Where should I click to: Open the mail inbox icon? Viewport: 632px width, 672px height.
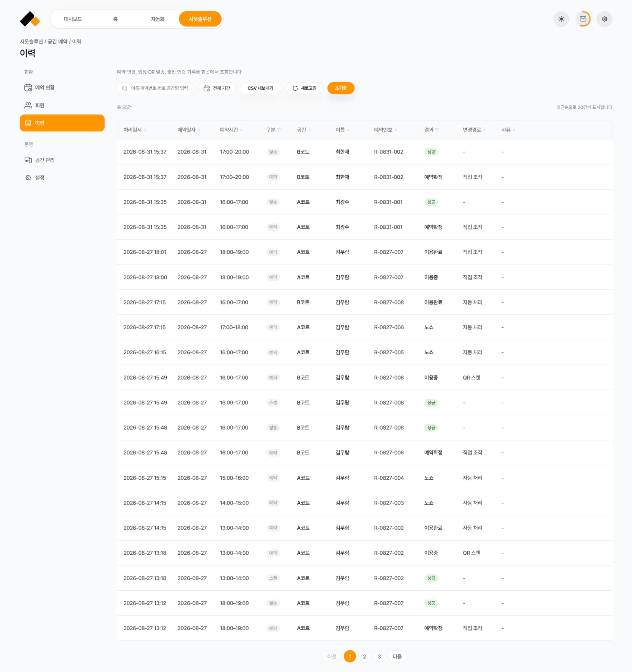583,19
